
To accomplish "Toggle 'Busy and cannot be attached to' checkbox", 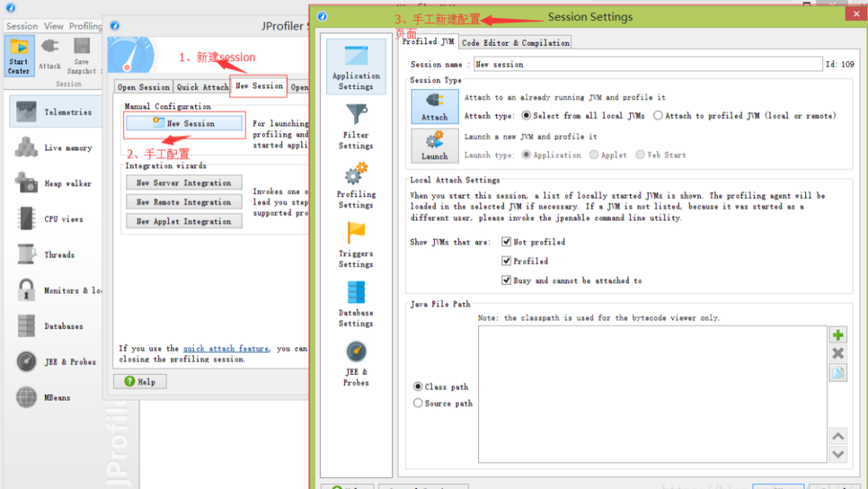I will coord(506,280).
